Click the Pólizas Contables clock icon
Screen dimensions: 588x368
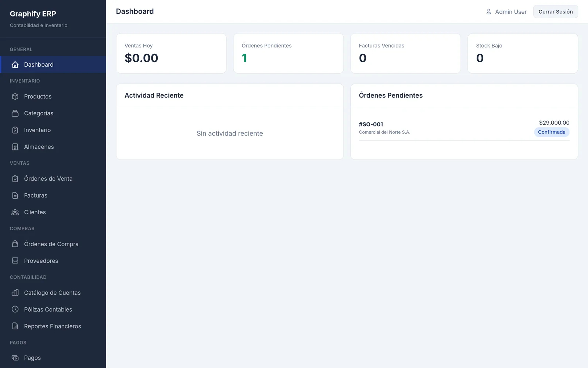[x=15, y=309]
